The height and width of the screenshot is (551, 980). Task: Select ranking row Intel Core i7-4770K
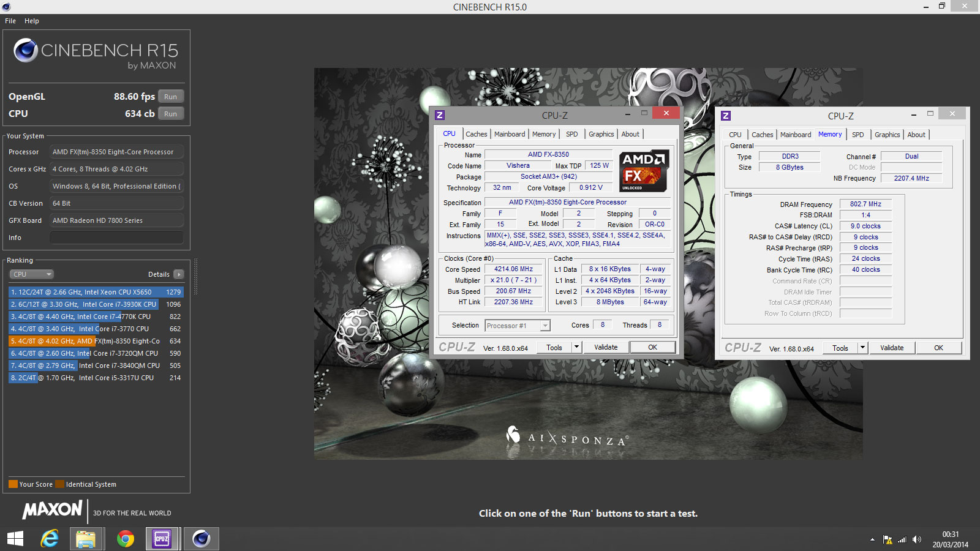[x=96, y=317]
